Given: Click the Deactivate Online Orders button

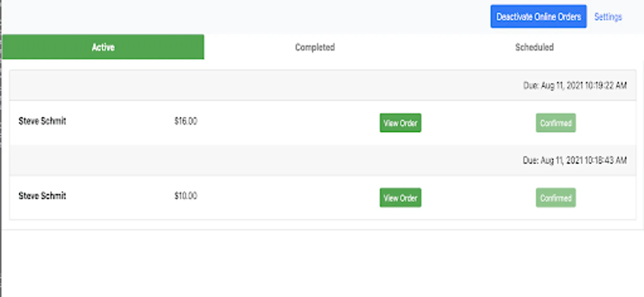Looking at the screenshot, I should 538,16.
